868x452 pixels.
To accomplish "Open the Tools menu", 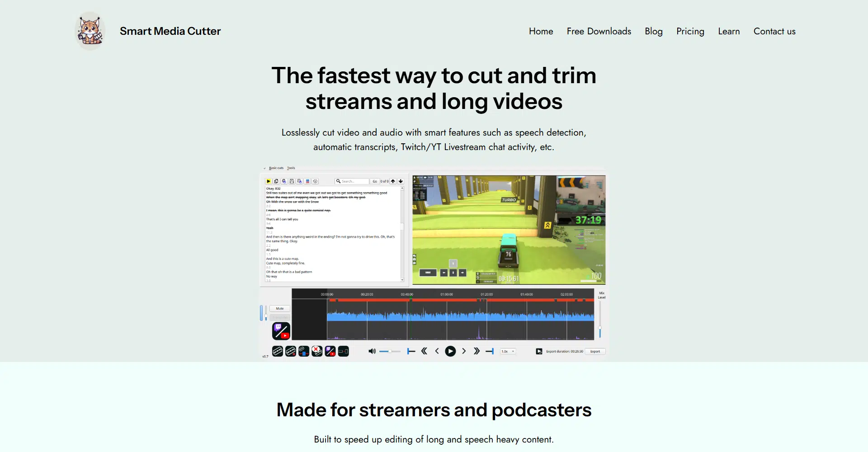I will [x=291, y=168].
